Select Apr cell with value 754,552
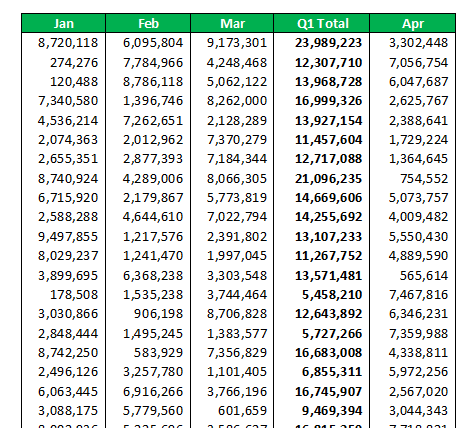The image size is (471, 428). 413,178
